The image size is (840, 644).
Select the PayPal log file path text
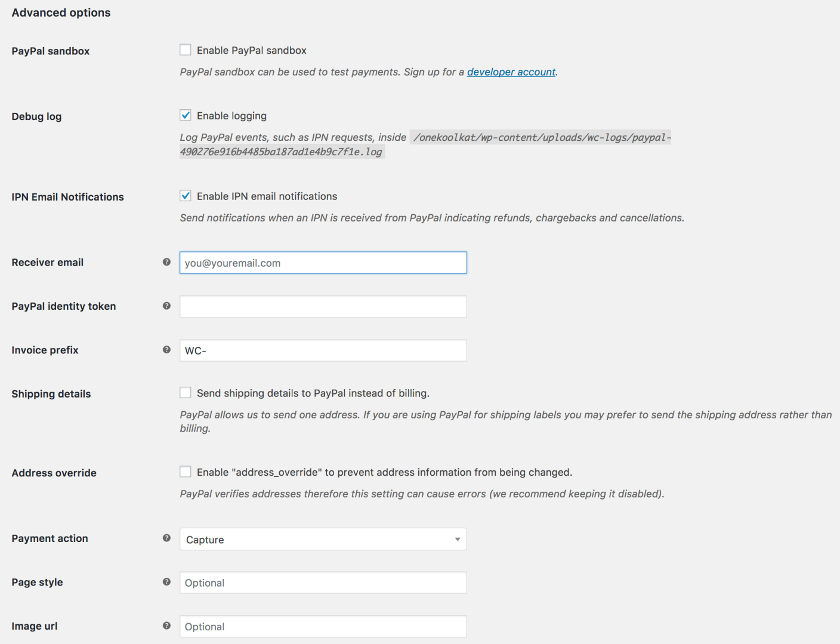click(x=540, y=137)
